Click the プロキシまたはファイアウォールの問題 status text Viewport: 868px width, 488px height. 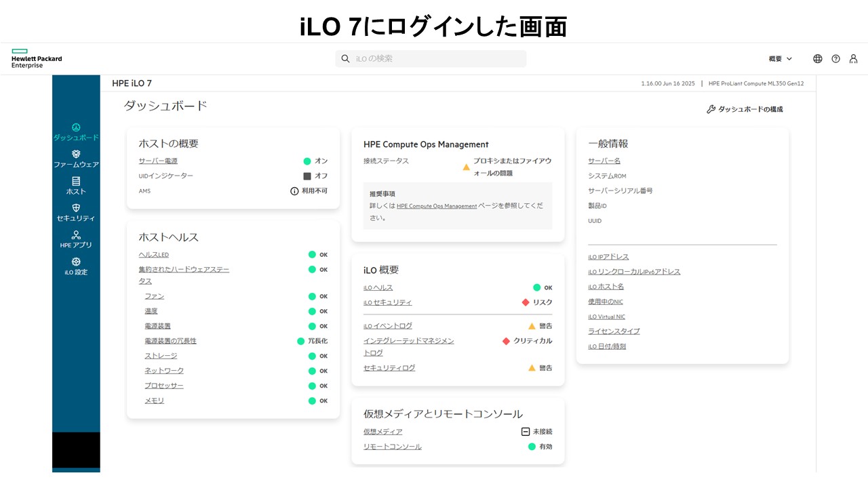[x=513, y=167]
